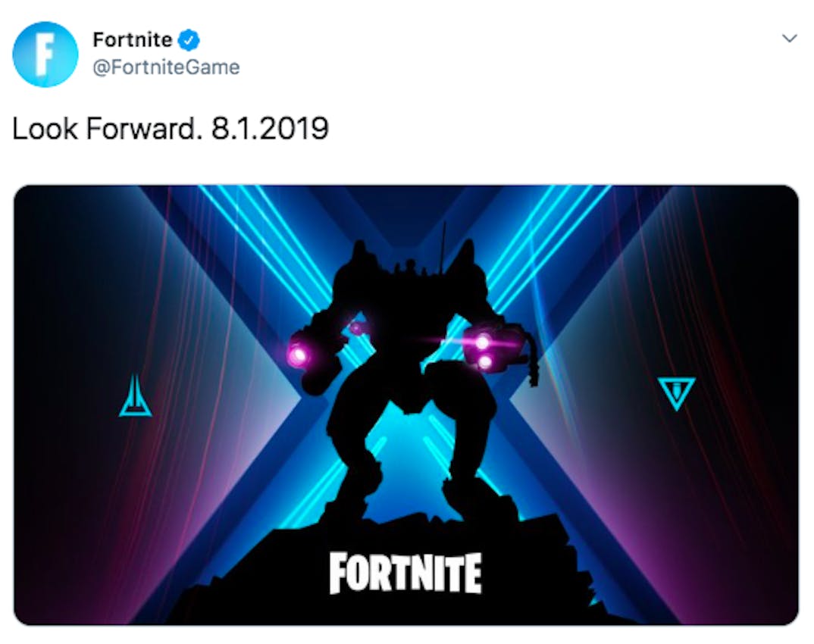This screenshot has width=814, height=644.
Task: Click the cyan spire symbol in teaser
Action: (135, 395)
